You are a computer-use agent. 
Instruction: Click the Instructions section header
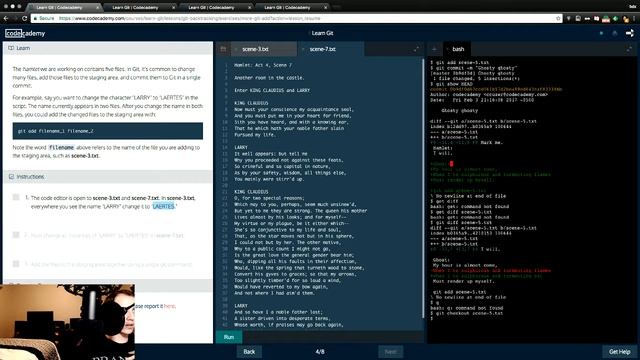(108, 177)
